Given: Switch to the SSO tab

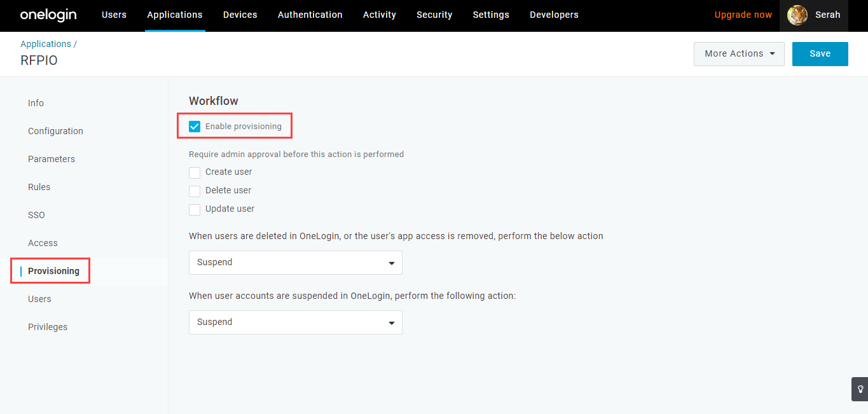Looking at the screenshot, I should [x=36, y=215].
